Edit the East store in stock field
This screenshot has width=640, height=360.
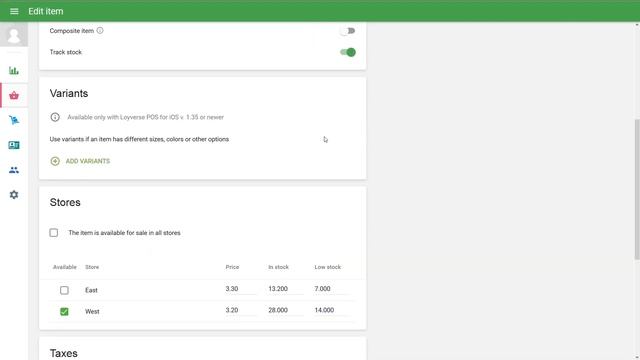click(x=285, y=289)
